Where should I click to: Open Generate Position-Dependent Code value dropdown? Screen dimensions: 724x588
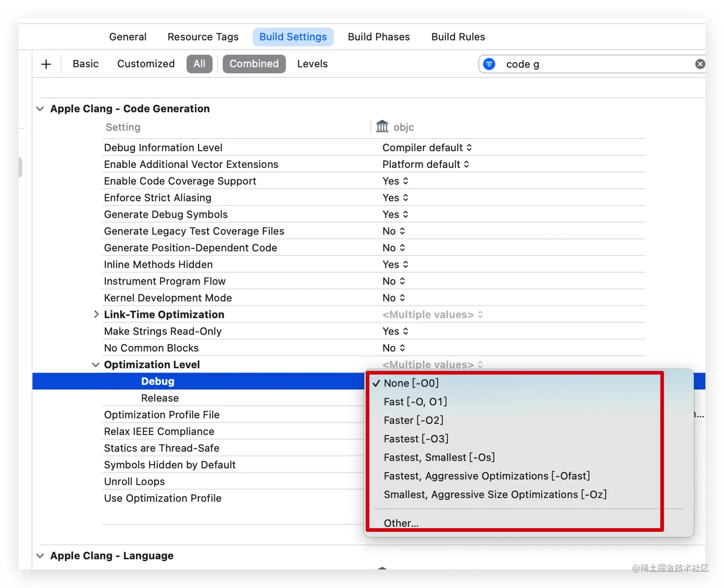pyautogui.click(x=394, y=248)
